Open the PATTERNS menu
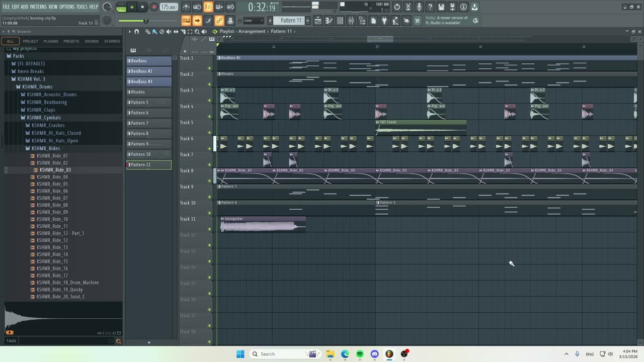 click(38, 7)
